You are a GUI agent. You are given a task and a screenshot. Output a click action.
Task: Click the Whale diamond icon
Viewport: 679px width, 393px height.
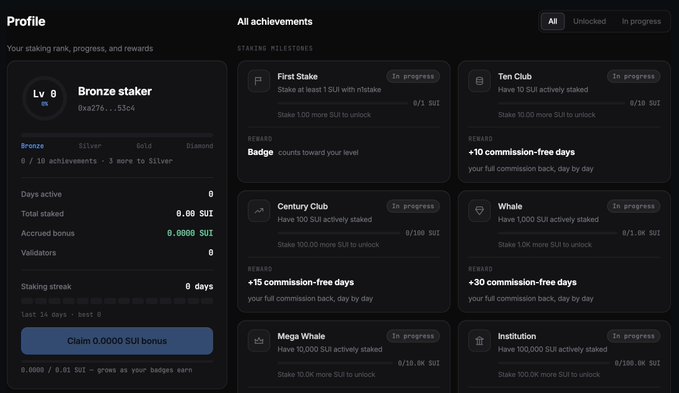(479, 211)
